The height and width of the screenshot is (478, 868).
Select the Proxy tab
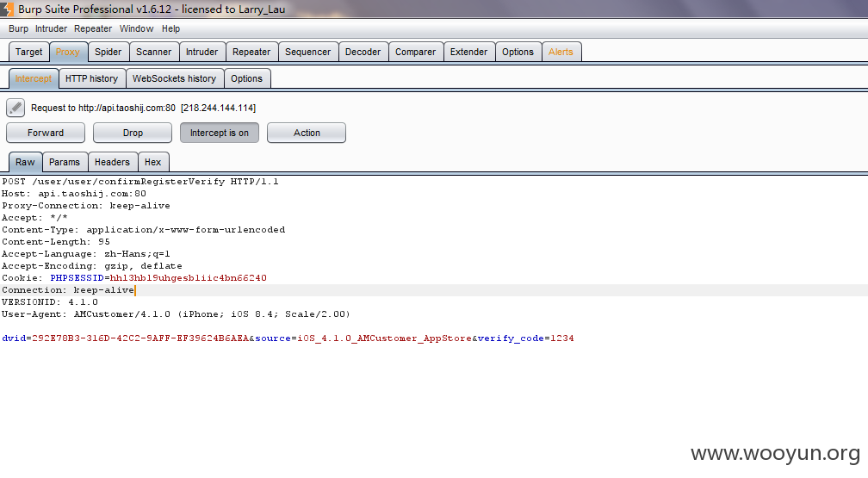tap(67, 52)
